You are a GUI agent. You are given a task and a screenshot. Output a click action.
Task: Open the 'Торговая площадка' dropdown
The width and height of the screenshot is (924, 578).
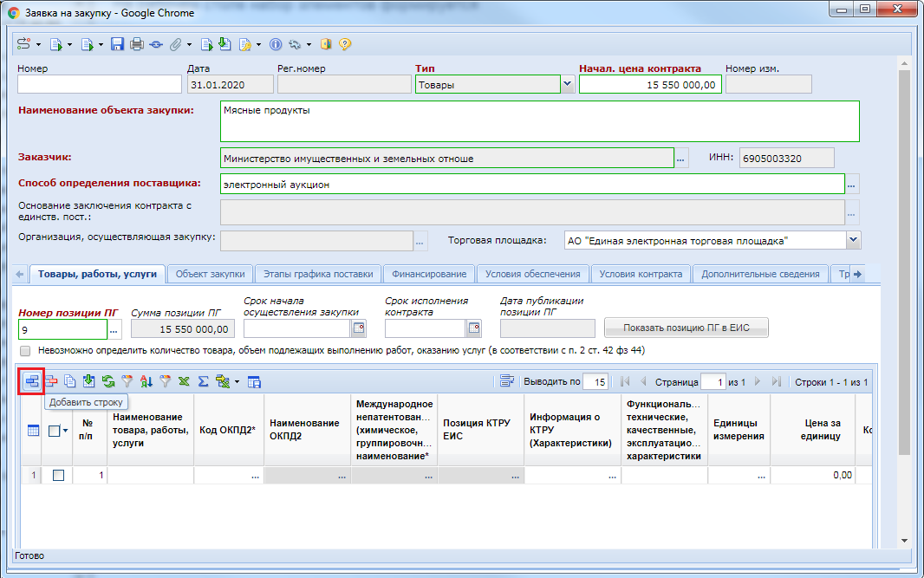click(853, 240)
